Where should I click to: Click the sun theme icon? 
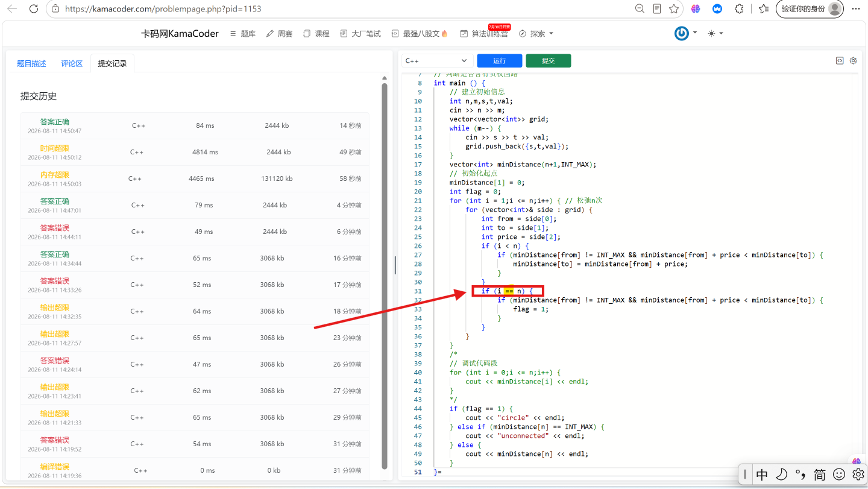[x=711, y=33]
